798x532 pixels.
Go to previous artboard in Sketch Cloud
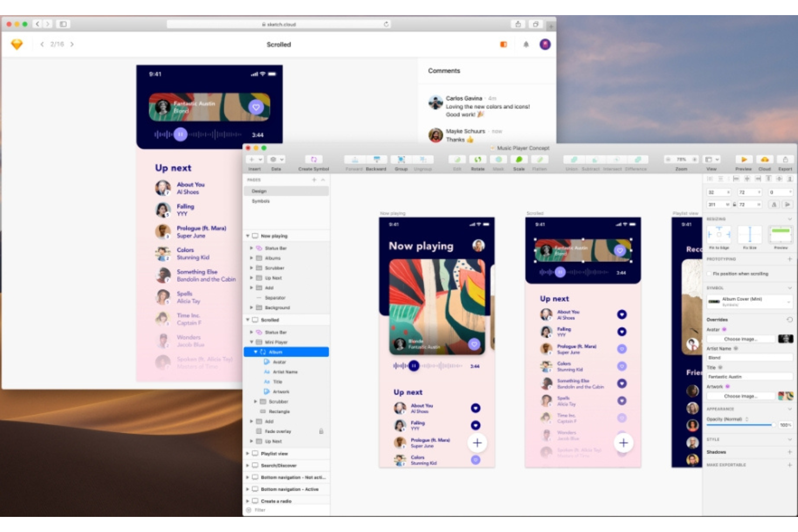42,44
